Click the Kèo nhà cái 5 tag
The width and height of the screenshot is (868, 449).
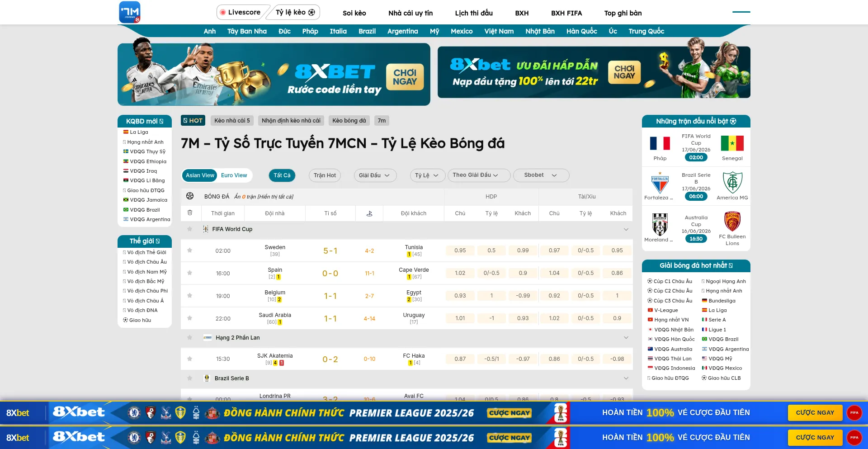232,121
